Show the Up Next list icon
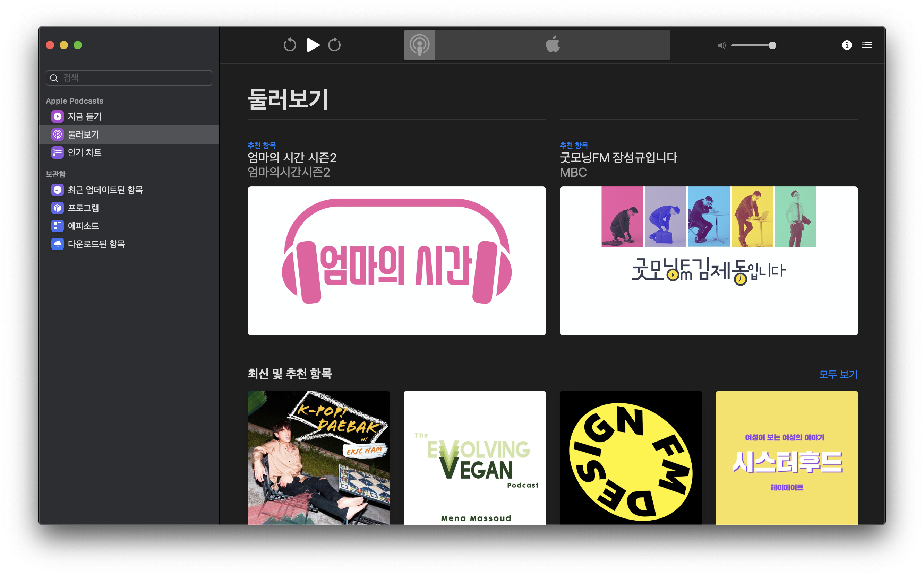 tap(867, 45)
